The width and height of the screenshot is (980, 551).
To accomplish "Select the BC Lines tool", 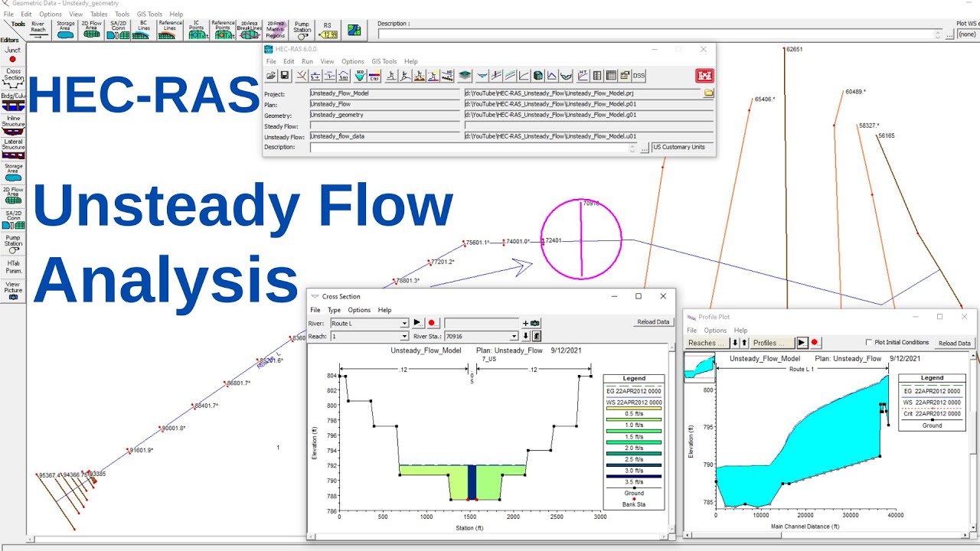I will pos(143,30).
